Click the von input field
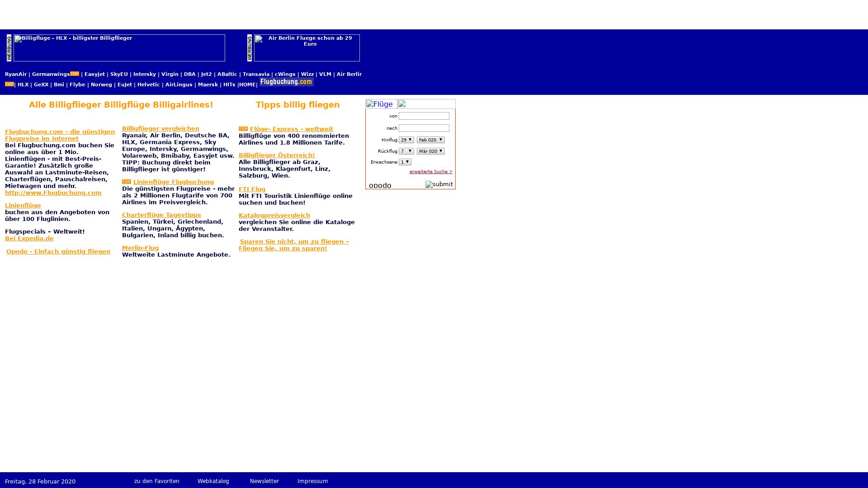 [x=424, y=116]
